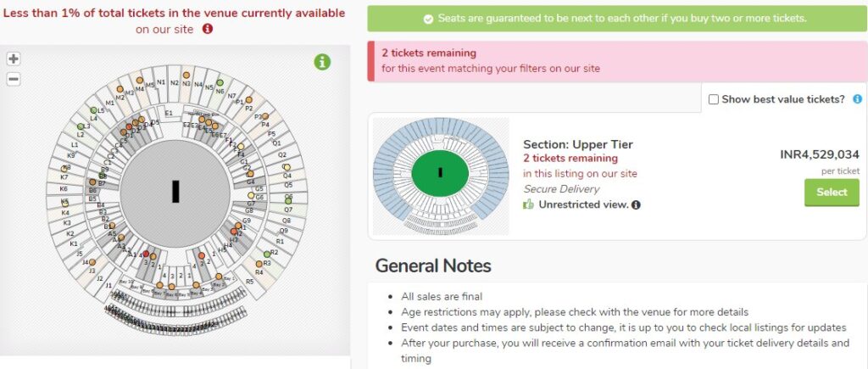This screenshot has height=369, width=868.
Task: Pick the orange marker on section R4
Action: (x=259, y=265)
